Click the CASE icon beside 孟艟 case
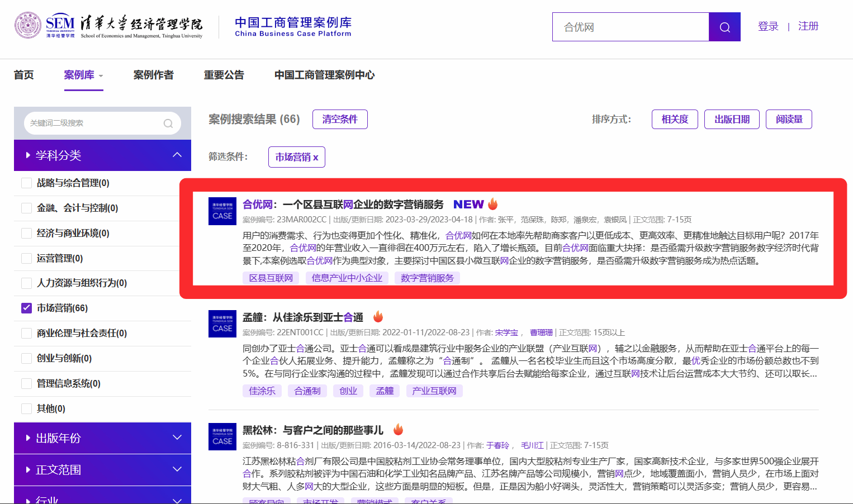 pos(222,324)
